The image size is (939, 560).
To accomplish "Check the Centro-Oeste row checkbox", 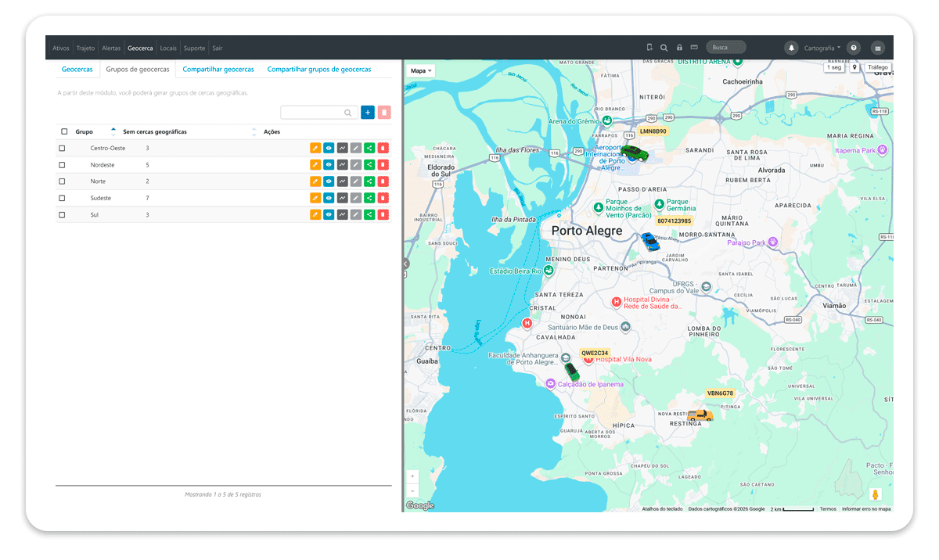I will click(63, 148).
